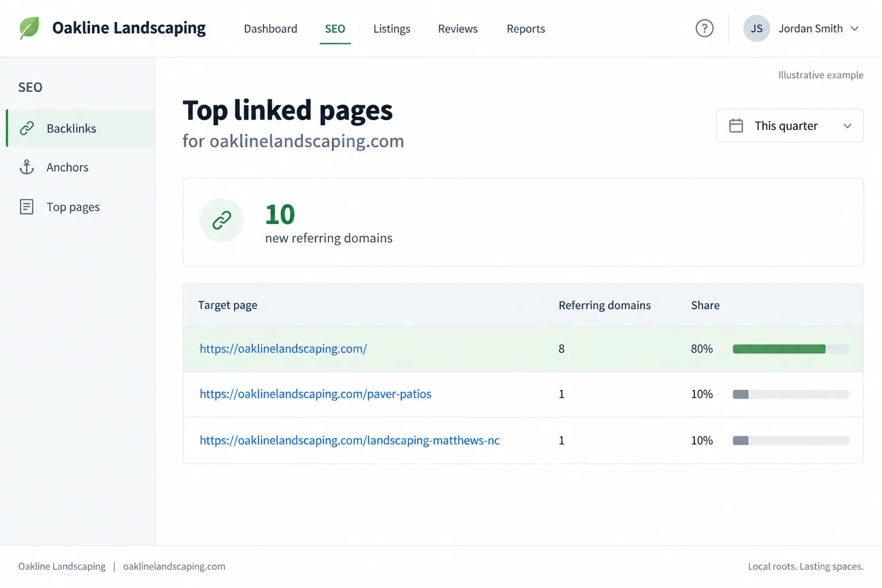This screenshot has width=882, height=588.
Task: Click the green link icon beside referring domains
Action: point(222,220)
